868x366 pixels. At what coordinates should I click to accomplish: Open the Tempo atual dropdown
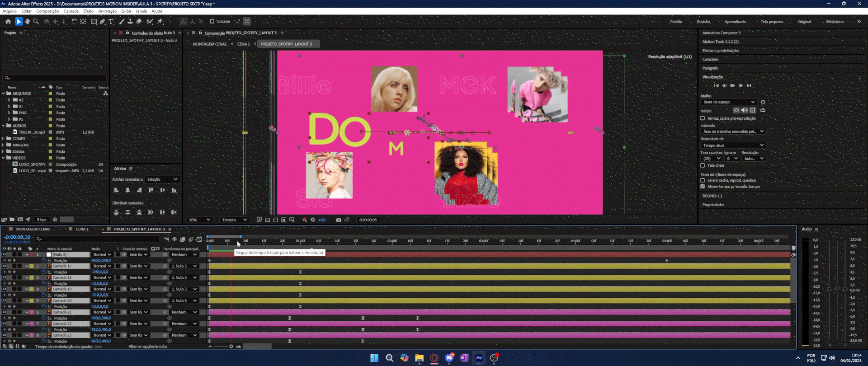tap(733, 145)
